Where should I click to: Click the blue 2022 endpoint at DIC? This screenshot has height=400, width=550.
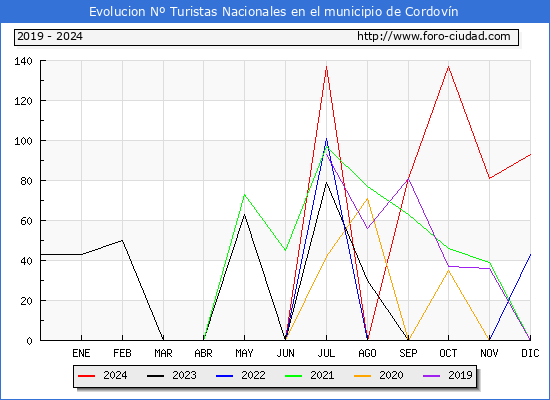(530, 255)
